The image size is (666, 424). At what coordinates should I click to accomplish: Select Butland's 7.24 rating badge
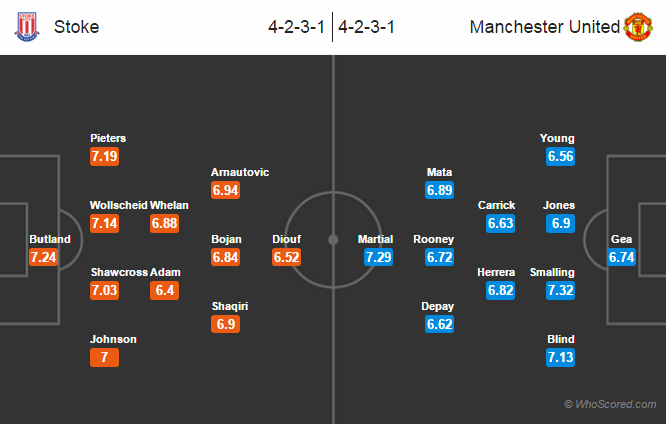pyautogui.click(x=45, y=257)
